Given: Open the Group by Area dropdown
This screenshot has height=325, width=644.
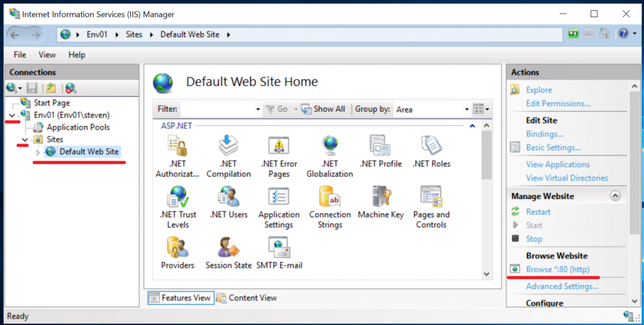Looking at the screenshot, I should (x=467, y=110).
